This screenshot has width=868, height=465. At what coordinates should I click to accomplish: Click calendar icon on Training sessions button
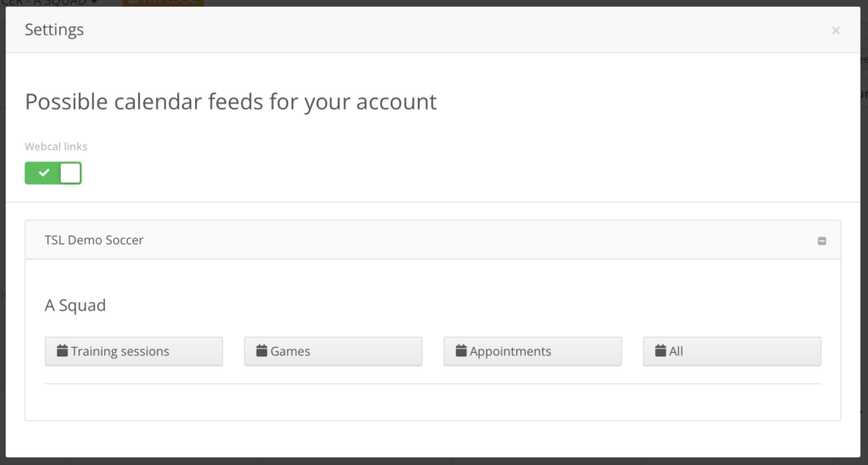[62, 350]
